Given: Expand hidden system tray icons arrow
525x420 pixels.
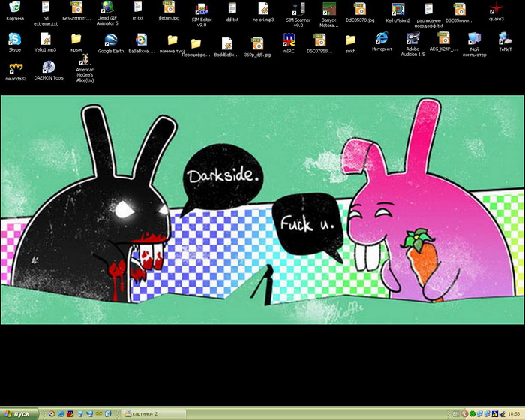Looking at the screenshot, I should coord(464,414).
